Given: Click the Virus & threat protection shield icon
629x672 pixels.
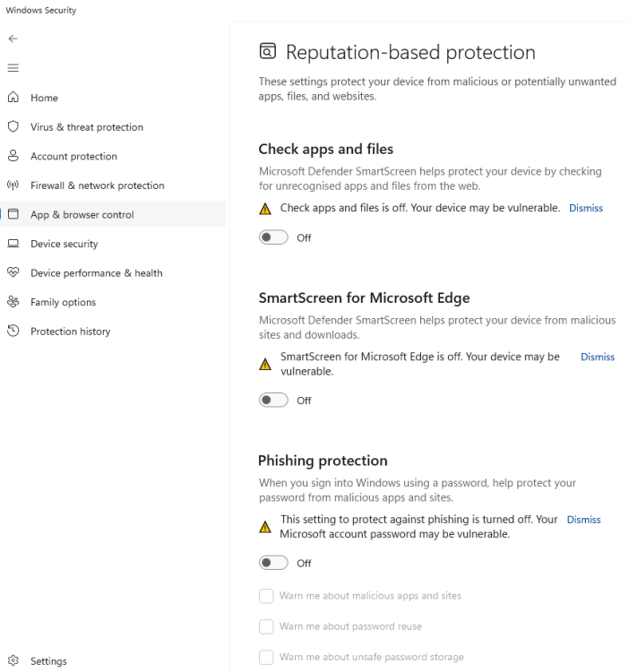Looking at the screenshot, I should click(x=13, y=127).
